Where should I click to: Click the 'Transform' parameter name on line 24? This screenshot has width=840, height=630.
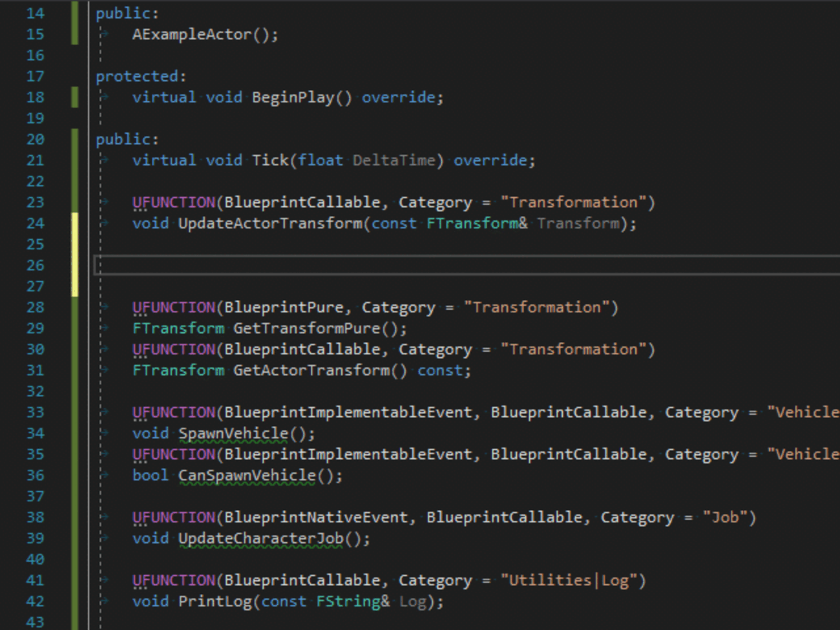click(x=578, y=224)
